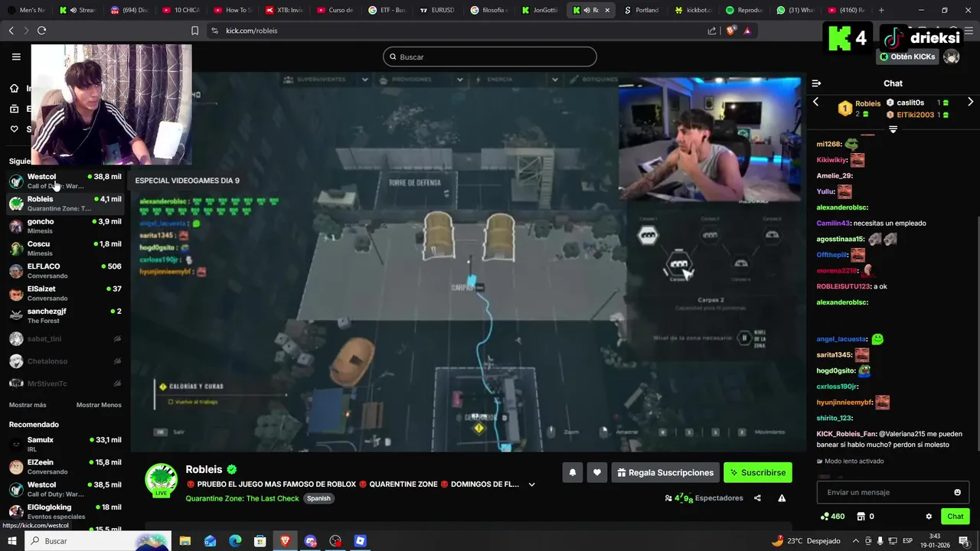Click the chat shop icon showing 0
The height and width of the screenshot is (551, 980).
(865, 517)
